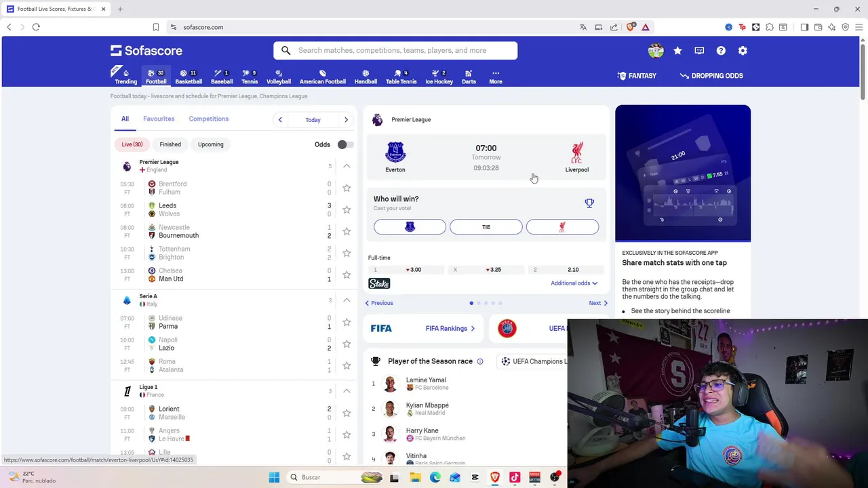Favourite the Brentford vs Fulham match
Image resolution: width=868 pixels, height=488 pixels.
click(347, 188)
